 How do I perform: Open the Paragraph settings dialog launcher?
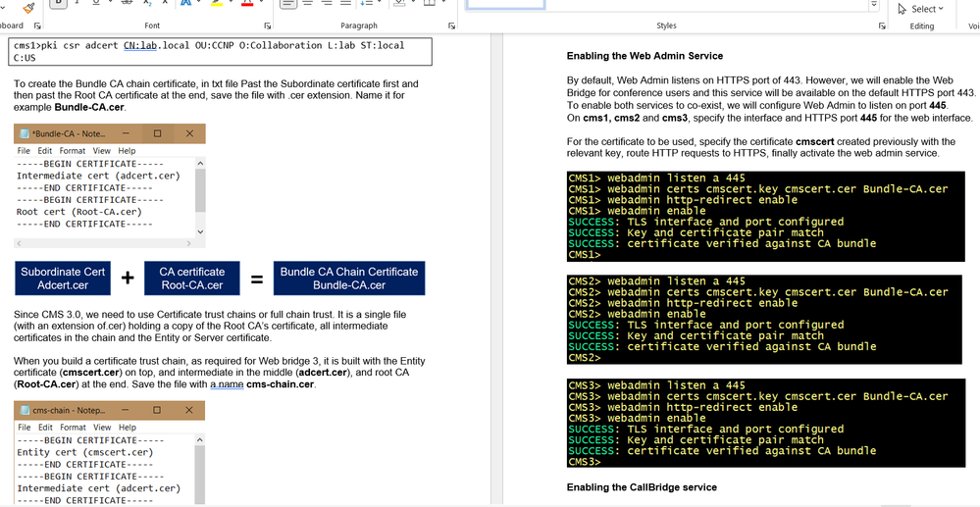451,26
